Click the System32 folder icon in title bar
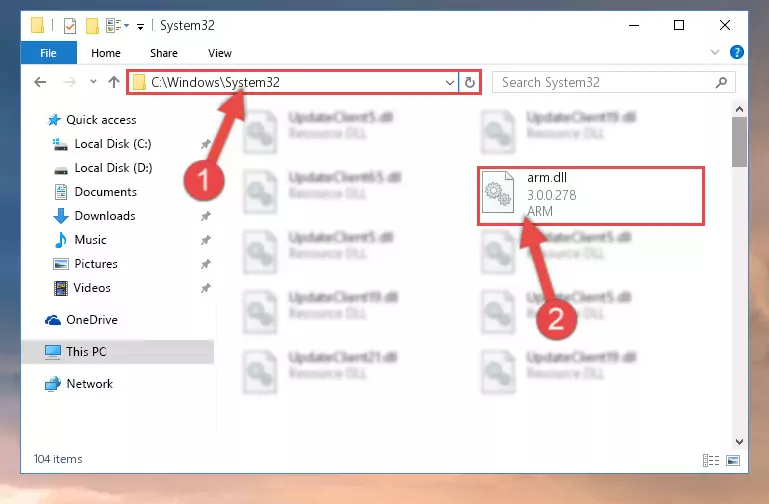 pyautogui.click(x=38, y=25)
